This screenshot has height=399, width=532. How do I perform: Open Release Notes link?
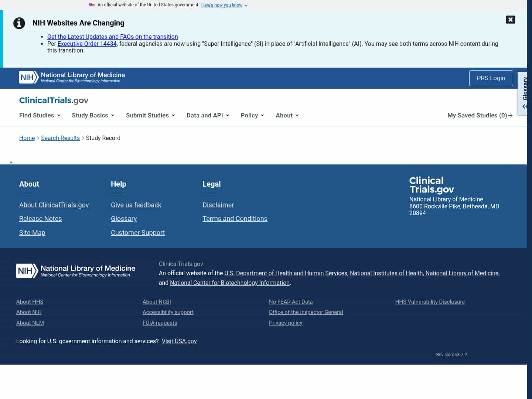point(40,219)
